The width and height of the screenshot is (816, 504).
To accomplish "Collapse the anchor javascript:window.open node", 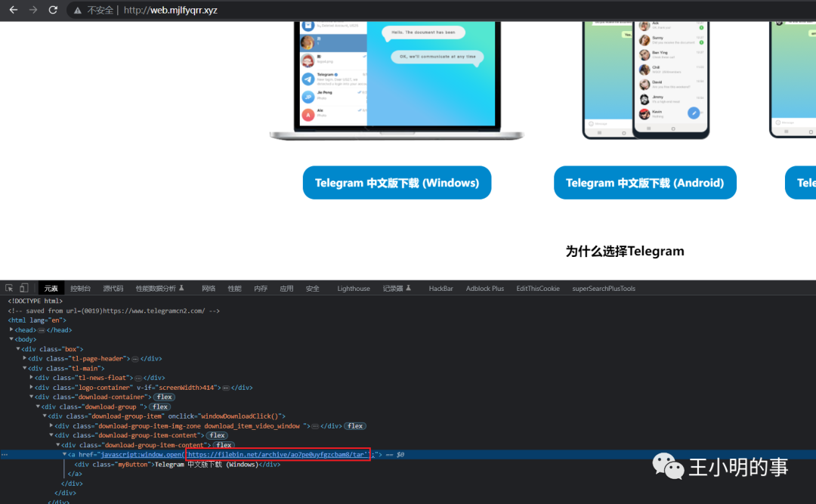I will click(64, 455).
